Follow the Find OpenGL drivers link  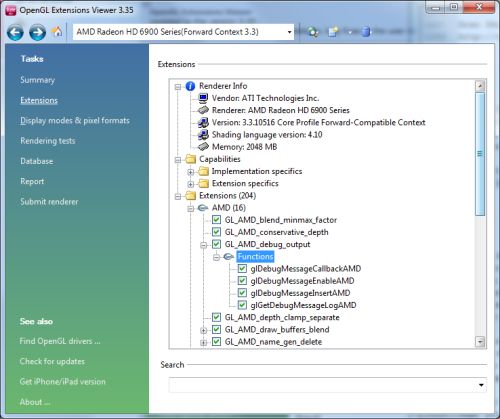[60, 341]
